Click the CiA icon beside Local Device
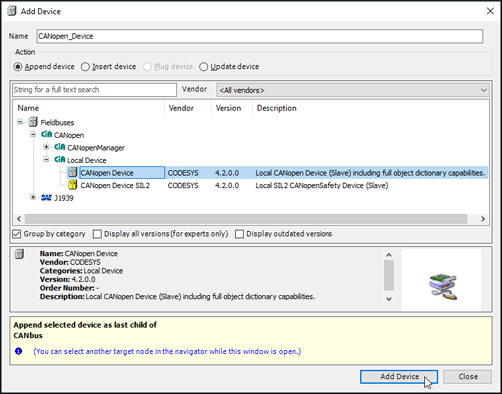The width and height of the screenshot is (502, 394). tap(60, 160)
